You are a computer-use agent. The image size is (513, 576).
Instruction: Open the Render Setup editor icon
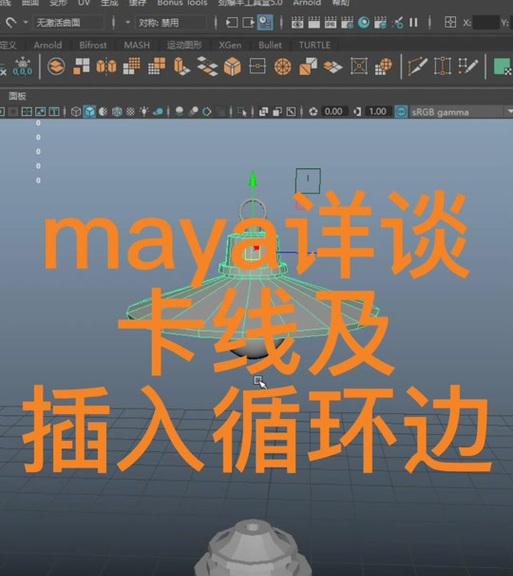pyautogui.click(x=380, y=23)
